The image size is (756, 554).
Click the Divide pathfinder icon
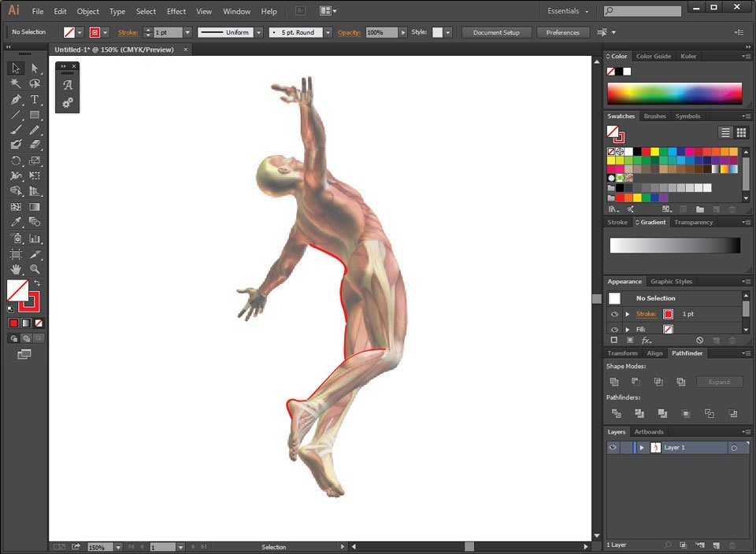pyautogui.click(x=616, y=413)
